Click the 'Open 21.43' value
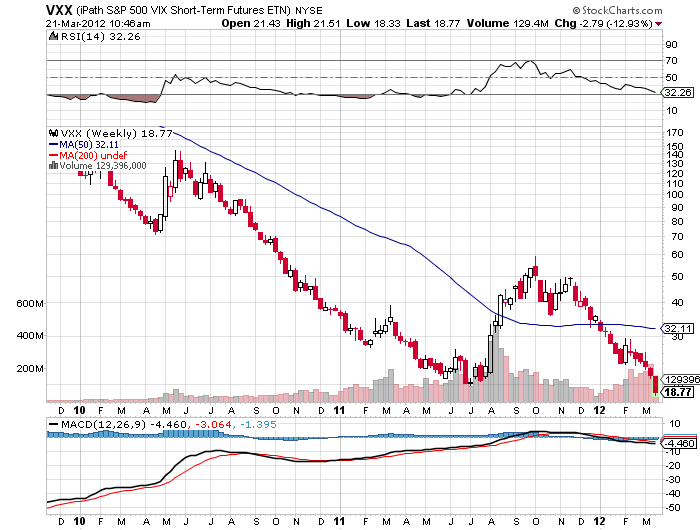This screenshot has width=700, height=530. point(251,24)
